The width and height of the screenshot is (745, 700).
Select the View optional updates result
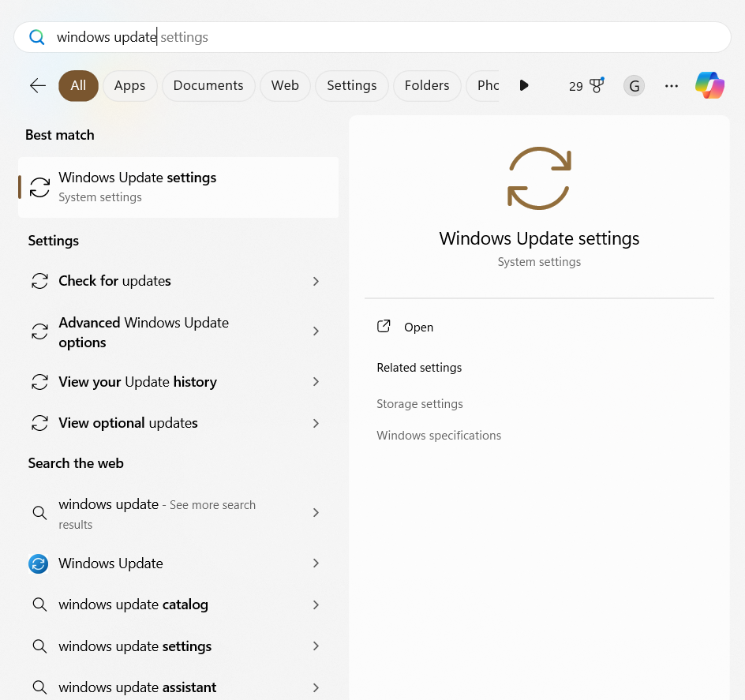click(178, 423)
